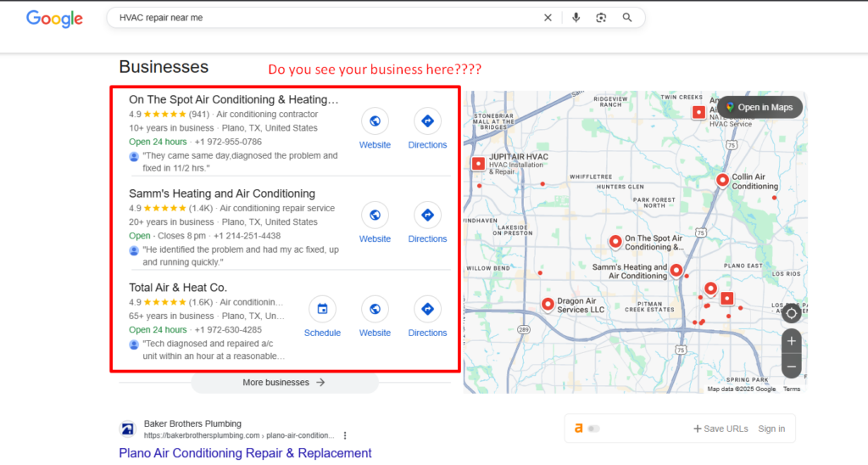Click phone number +1 972-630-4285
The image size is (868, 465).
tap(228, 330)
